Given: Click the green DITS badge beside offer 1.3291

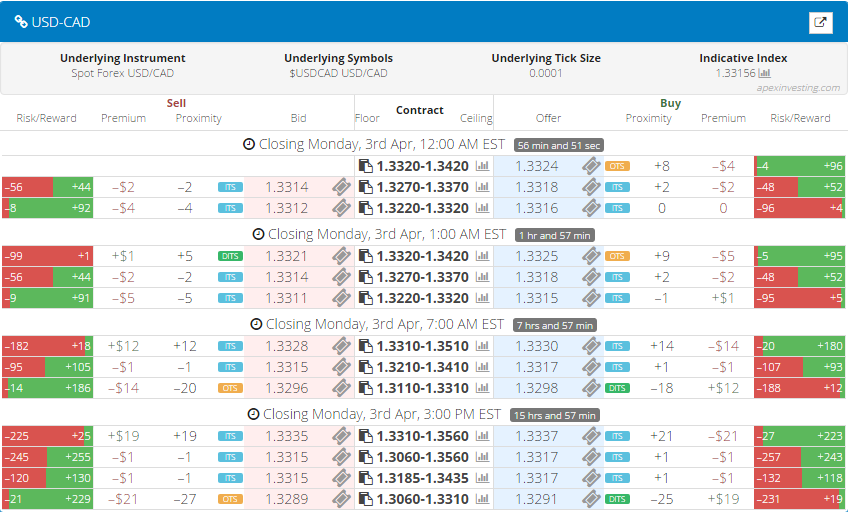Looking at the screenshot, I should pyautogui.click(x=617, y=499).
